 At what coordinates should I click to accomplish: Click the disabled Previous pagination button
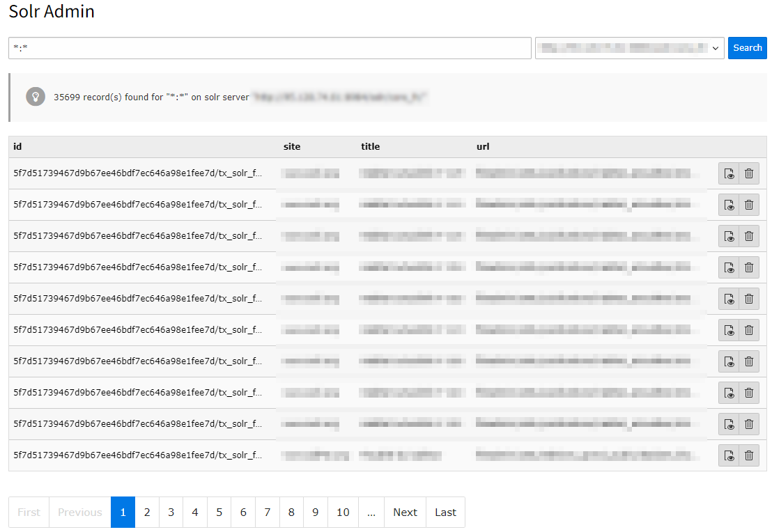pyautogui.click(x=79, y=513)
